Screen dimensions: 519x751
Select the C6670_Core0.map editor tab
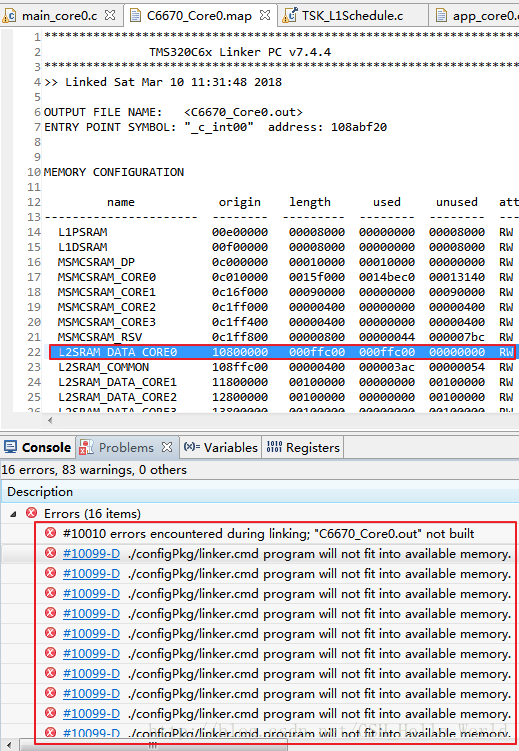[200, 16]
